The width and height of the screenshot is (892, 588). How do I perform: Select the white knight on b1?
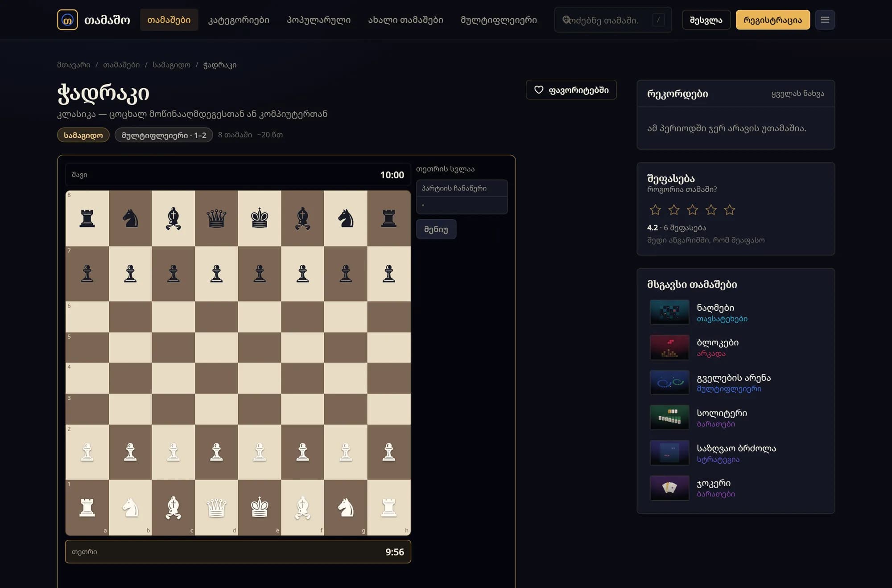[x=130, y=508]
